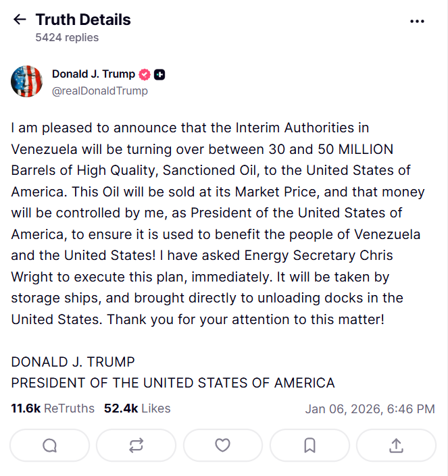This screenshot has width=448, height=476.
Task: Click the profile avatar picture
Action: (27, 82)
